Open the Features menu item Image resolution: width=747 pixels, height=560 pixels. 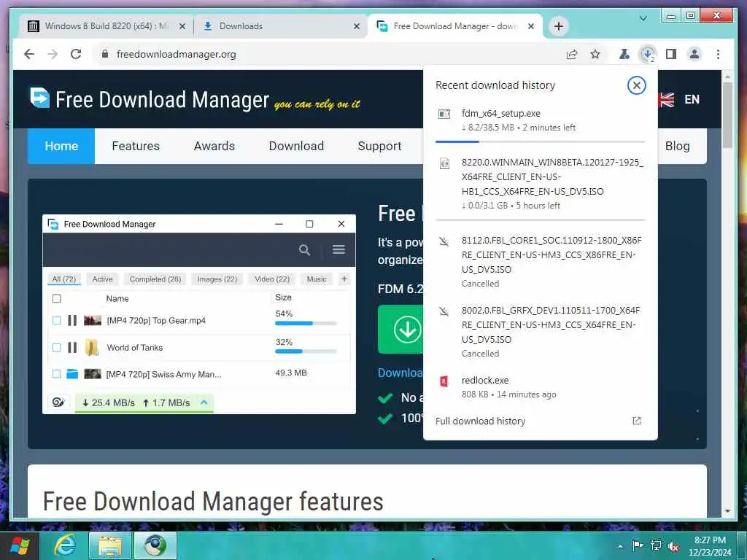pos(136,146)
